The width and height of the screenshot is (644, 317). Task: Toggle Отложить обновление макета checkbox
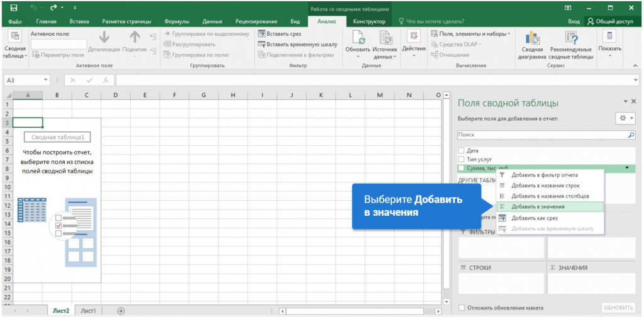click(462, 308)
